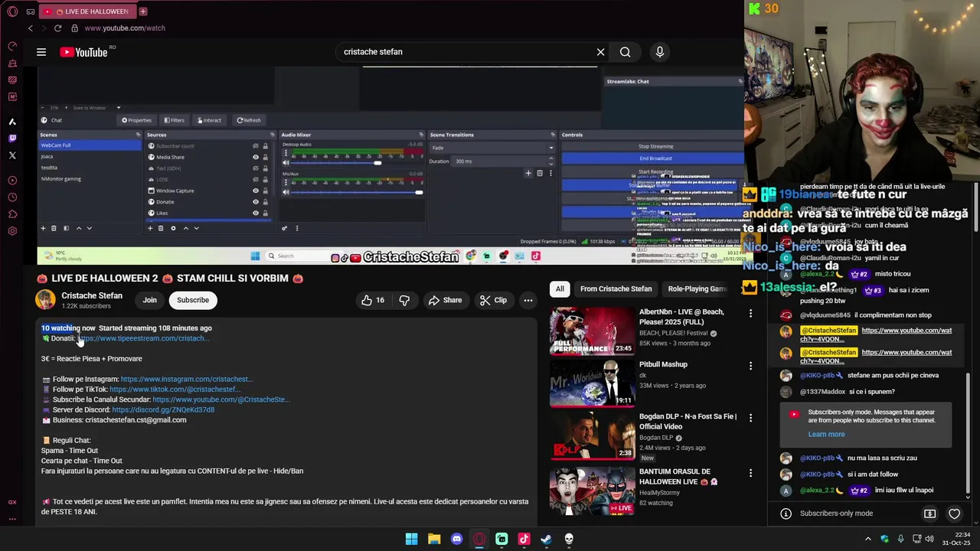
Task: Click the YouTube logo to go home
Action: point(83,52)
